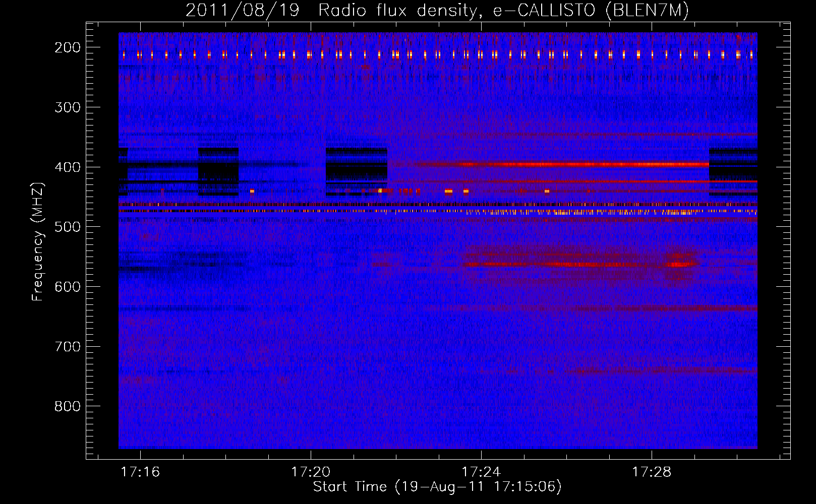Click the 17:20 time tick label
This screenshot has height=504, width=816.
point(311,472)
